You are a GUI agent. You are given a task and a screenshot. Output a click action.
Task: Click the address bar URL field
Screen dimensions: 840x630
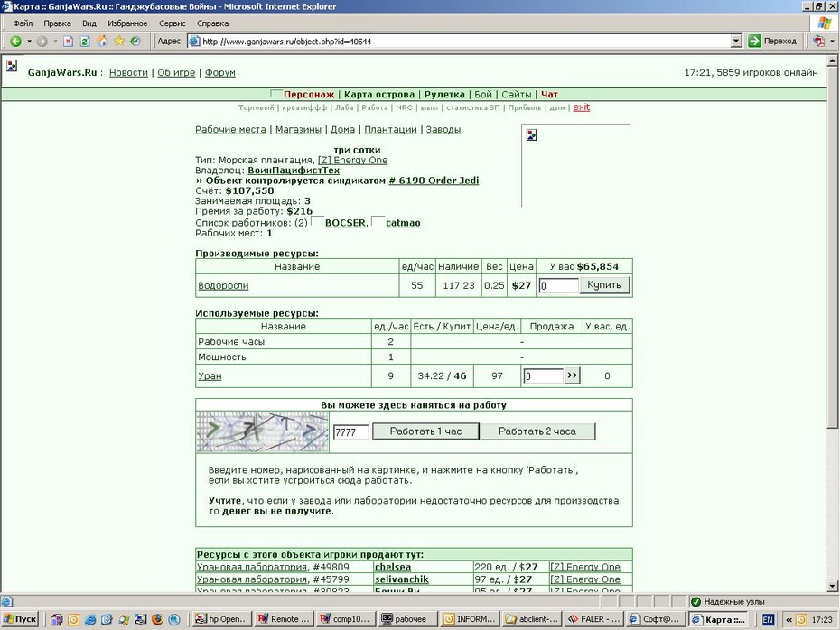pyautogui.click(x=463, y=42)
